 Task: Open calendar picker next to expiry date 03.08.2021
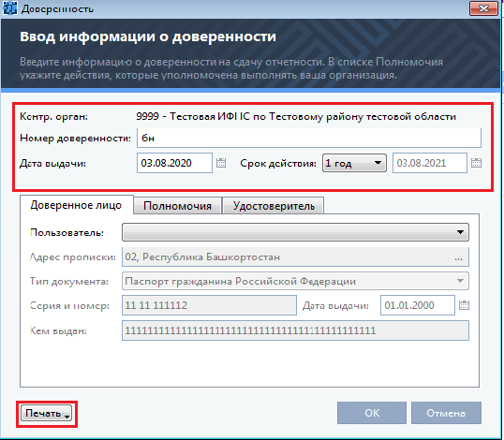click(x=476, y=163)
